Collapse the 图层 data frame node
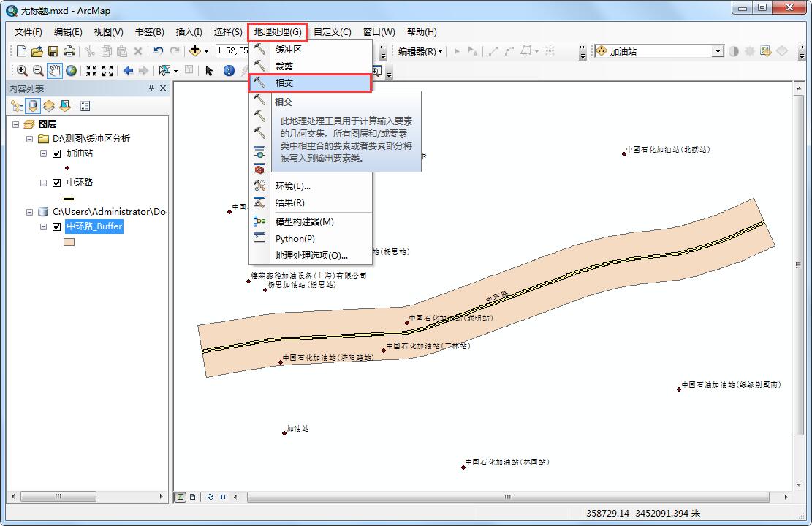This screenshot has width=812, height=526. [x=15, y=124]
